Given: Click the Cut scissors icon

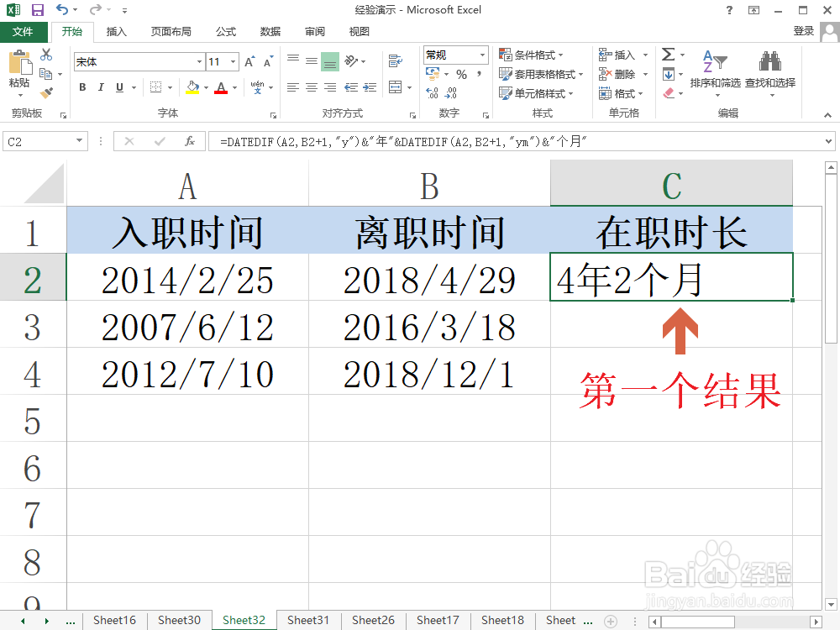Looking at the screenshot, I should [x=46, y=54].
